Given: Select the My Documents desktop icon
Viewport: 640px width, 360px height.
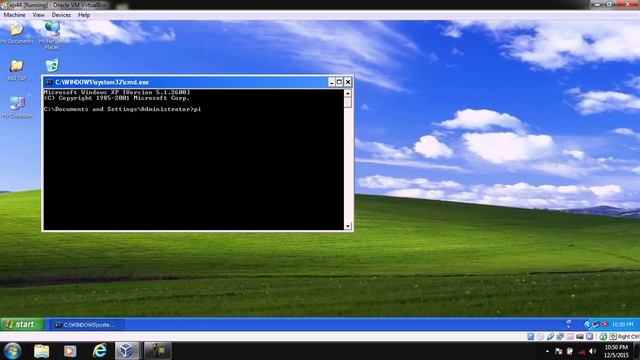Looking at the screenshot, I should point(17,33).
